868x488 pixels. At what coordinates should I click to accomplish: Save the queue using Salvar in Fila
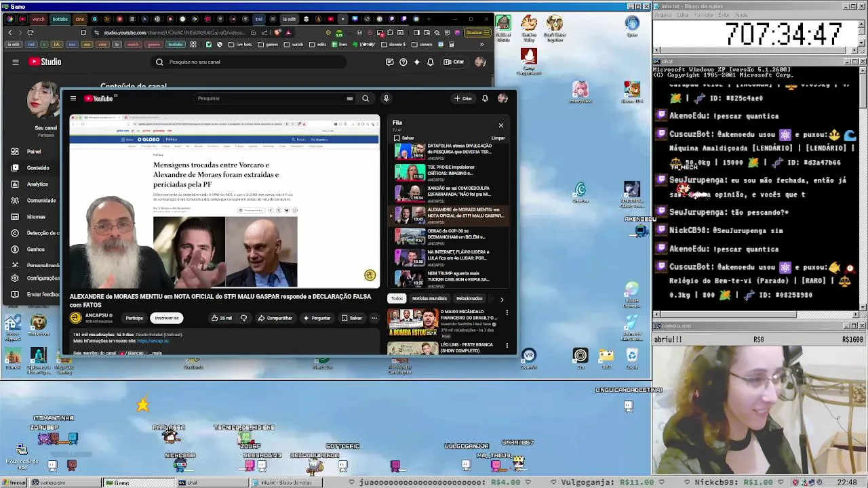coord(404,138)
